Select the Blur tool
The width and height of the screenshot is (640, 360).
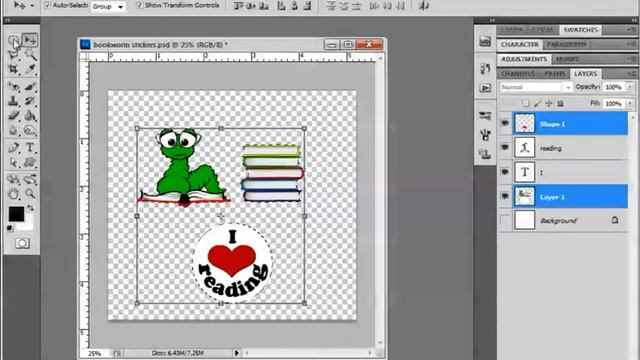pos(13,131)
